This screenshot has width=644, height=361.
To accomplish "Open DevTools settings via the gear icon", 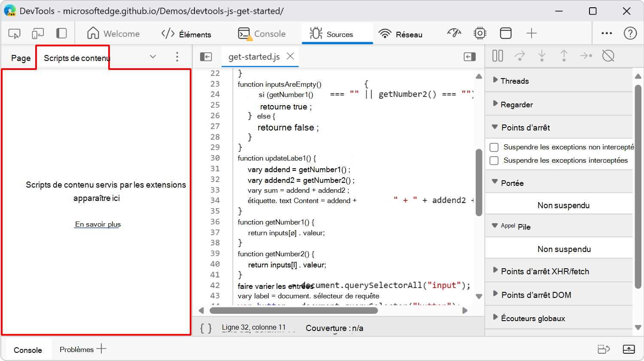I will pos(480,33).
